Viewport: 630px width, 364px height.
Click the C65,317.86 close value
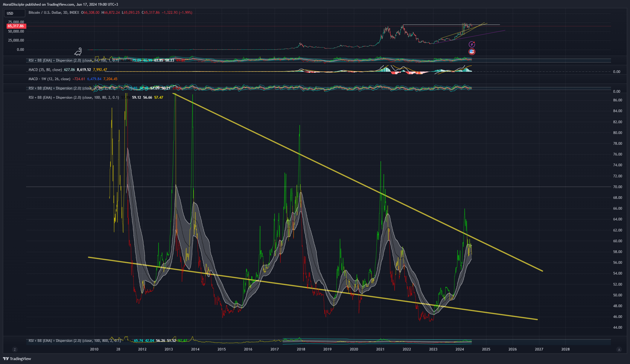151,13
